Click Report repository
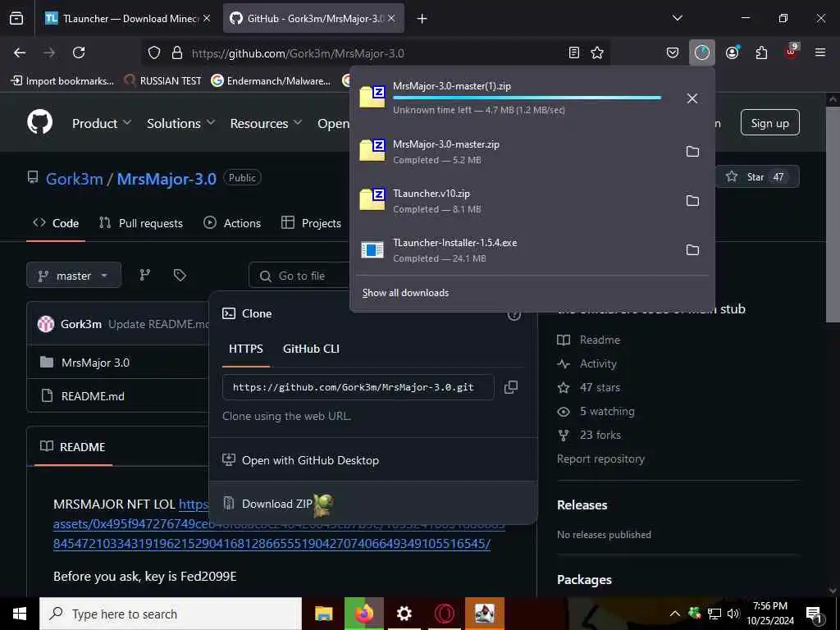The width and height of the screenshot is (840, 630). (x=600, y=459)
